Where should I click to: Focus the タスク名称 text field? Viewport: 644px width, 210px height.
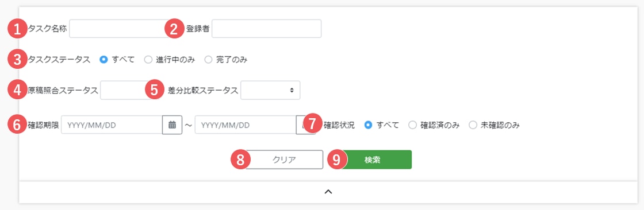119,29
